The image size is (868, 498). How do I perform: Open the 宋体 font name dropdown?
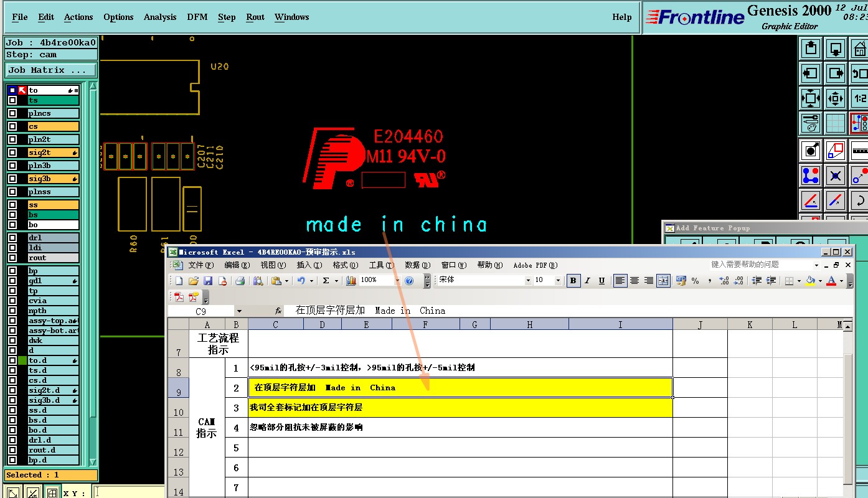click(x=528, y=281)
